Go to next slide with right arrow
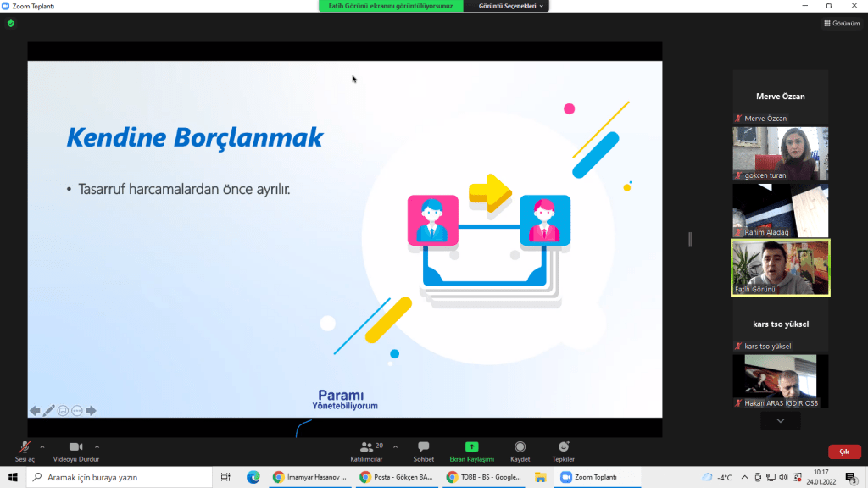868x488 pixels. pyautogui.click(x=91, y=411)
